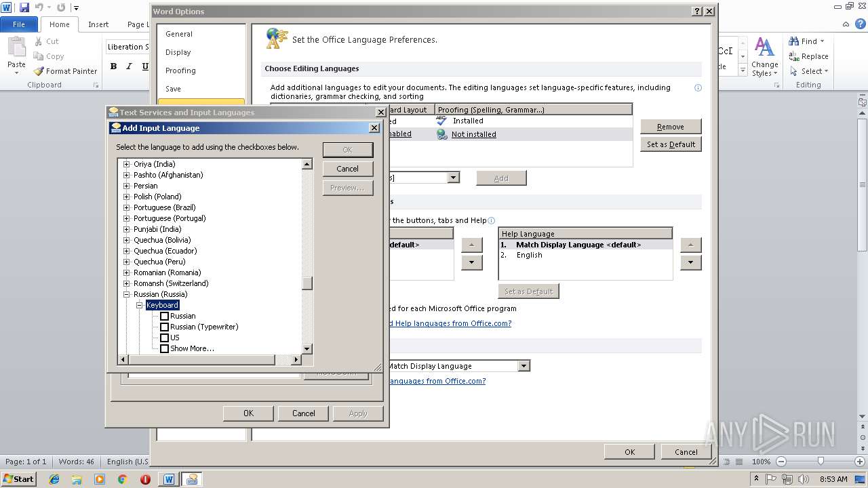Toggle Bold formatting in ribbon
This screenshot has width=868, height=488.
click(113, 66)
